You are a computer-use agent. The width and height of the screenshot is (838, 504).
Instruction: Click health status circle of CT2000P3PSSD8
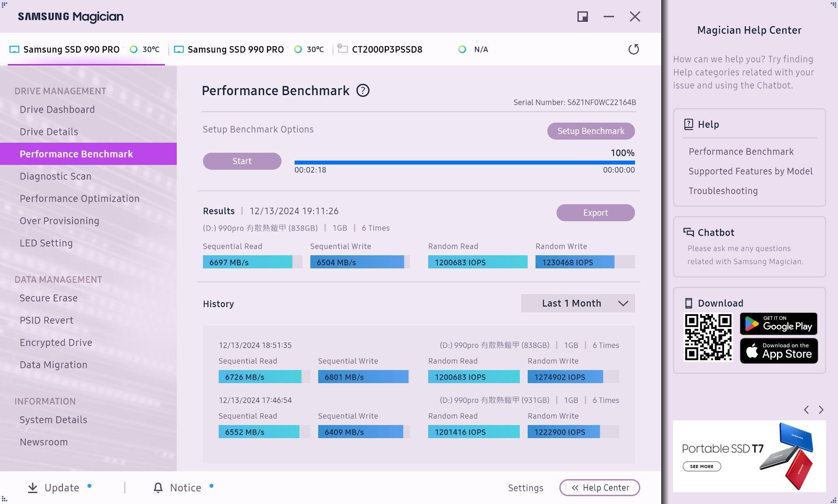click(462, 49)
